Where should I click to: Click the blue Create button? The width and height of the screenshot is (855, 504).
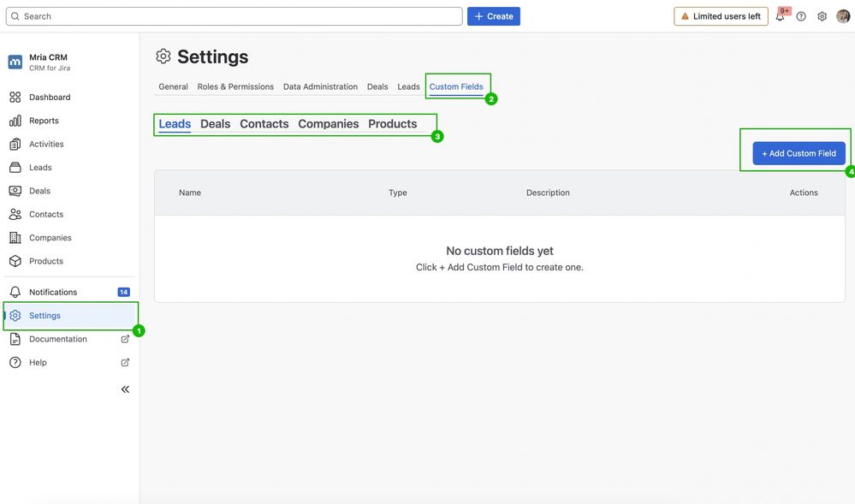(494, 16)
